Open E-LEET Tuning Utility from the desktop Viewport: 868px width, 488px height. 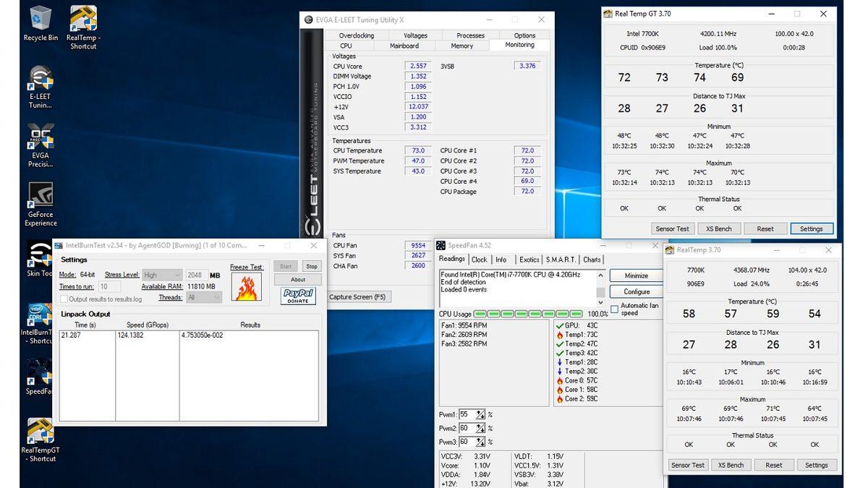click(x=40, y=80)
